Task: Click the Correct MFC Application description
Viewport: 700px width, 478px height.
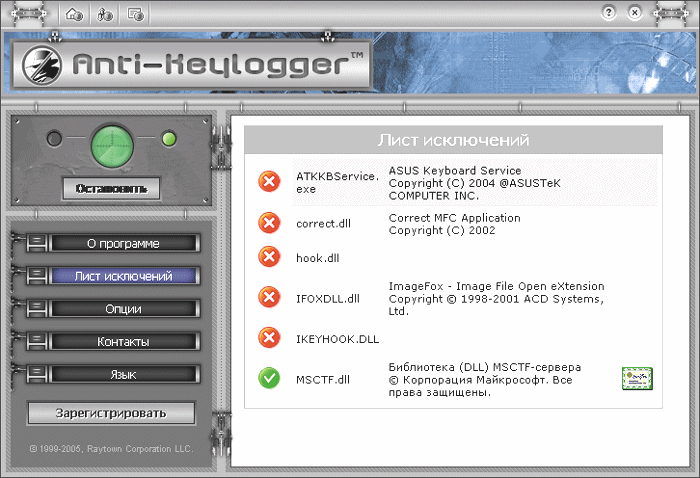Action: tap(454, 224)
